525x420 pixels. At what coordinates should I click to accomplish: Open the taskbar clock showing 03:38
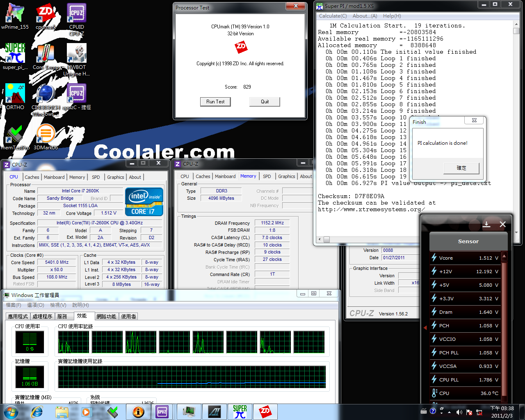502,412
